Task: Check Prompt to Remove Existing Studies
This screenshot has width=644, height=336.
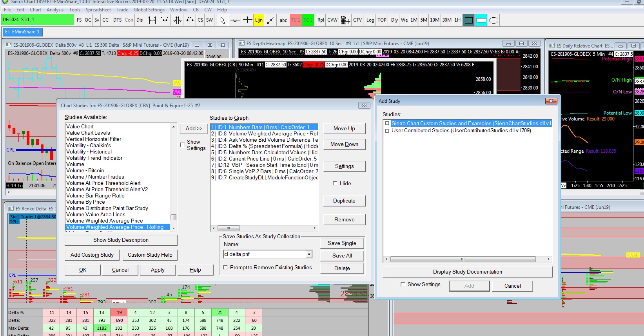Action: pyautogui.click(x=225, y=267)
